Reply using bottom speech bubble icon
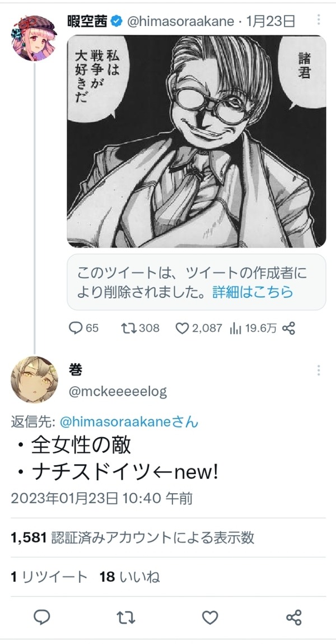Image resolution: width=336 pixels, height=644 pixels. pos(42,617)
